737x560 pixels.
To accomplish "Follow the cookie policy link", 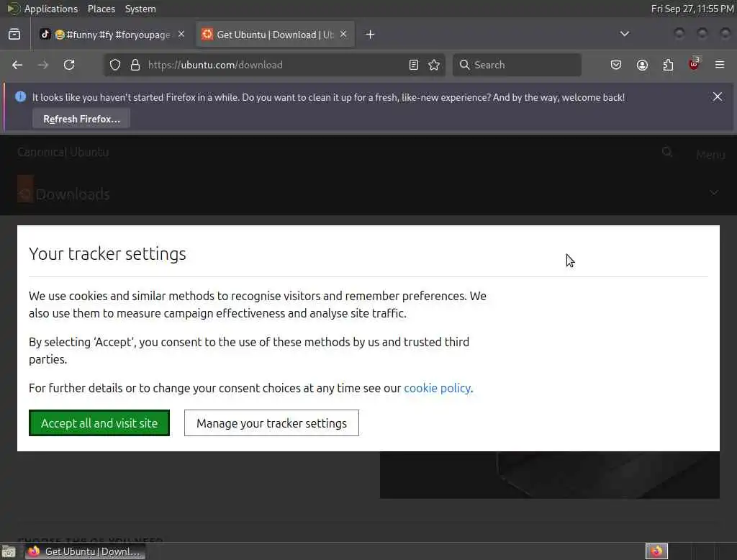I will click(x=437, y=388).
